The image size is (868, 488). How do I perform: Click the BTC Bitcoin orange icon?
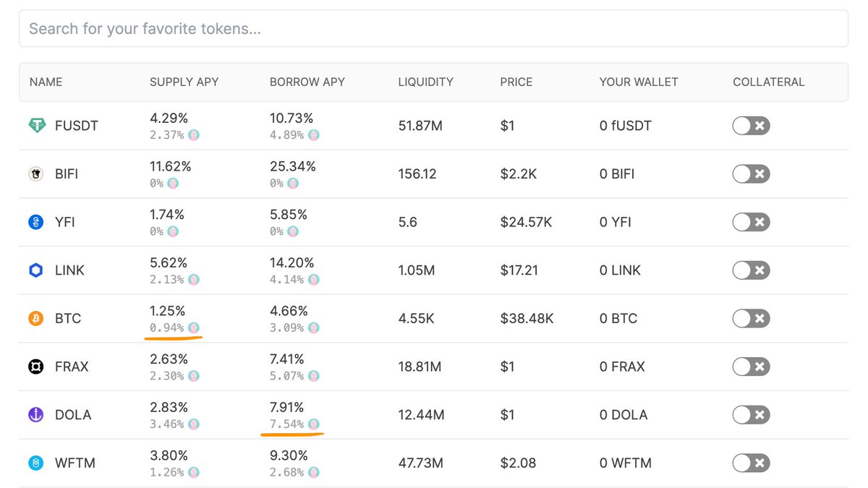(x=36, y=318)
